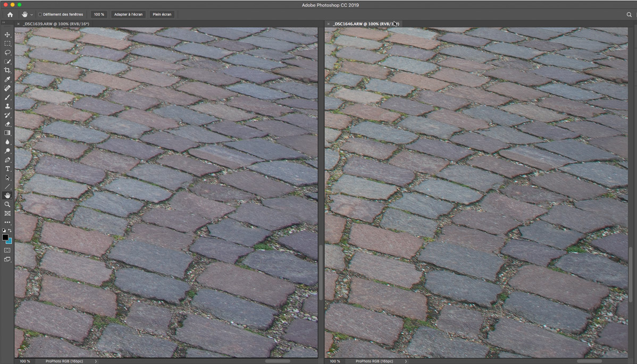Select the Eraser tool
Screen dimensions: 637x364
pos(7,124)
